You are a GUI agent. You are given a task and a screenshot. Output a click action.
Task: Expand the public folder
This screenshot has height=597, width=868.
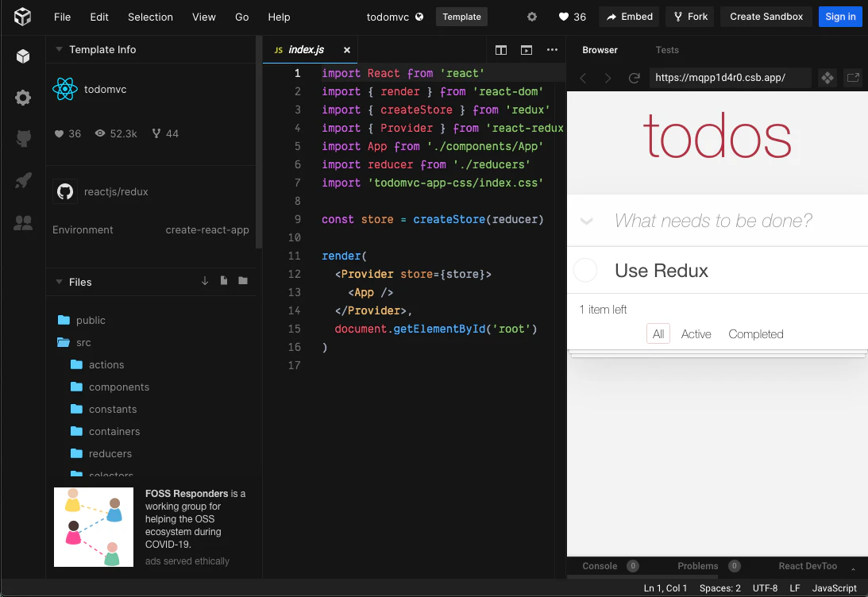pyautogui.click(x=82, y=320)
